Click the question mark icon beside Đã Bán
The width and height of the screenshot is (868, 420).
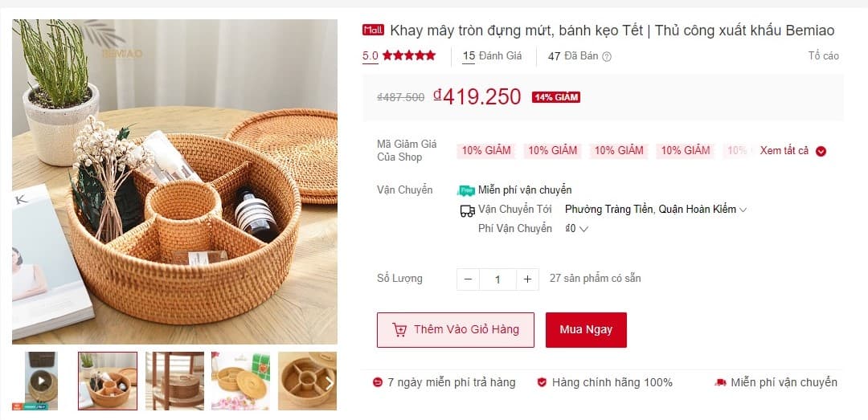(x=607, y=56)
